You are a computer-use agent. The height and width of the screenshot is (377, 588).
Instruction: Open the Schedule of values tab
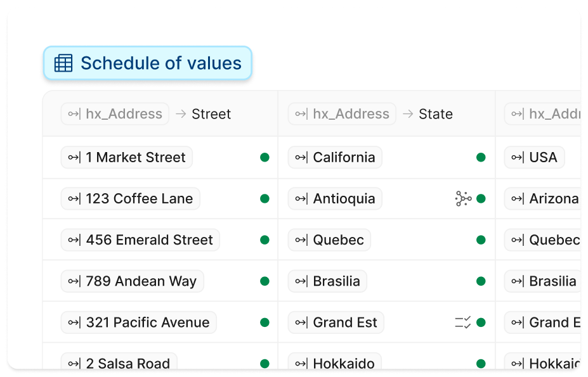(147, 63)
